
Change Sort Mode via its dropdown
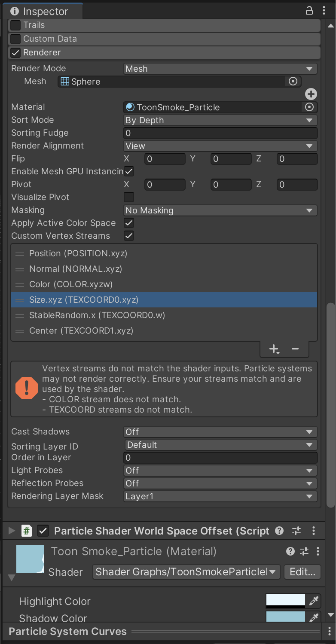[x=220, y=120]
